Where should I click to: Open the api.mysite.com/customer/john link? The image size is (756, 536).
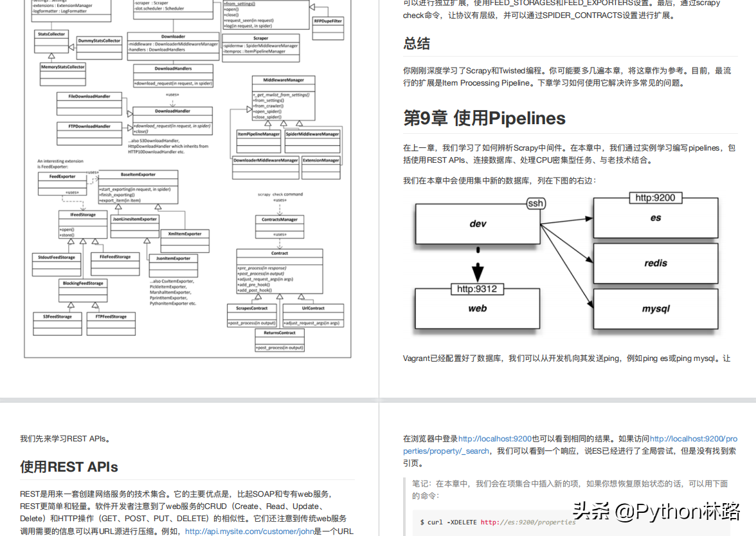point(249,531)
